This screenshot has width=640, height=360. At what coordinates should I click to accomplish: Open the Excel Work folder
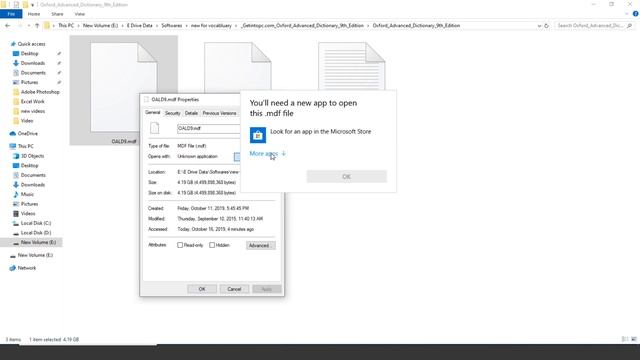pyautogui.click(x=33, y=101)
